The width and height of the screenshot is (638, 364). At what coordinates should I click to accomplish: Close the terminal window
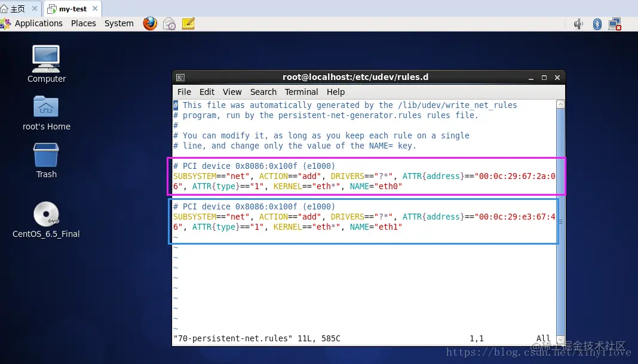click(x=557, y=78)
